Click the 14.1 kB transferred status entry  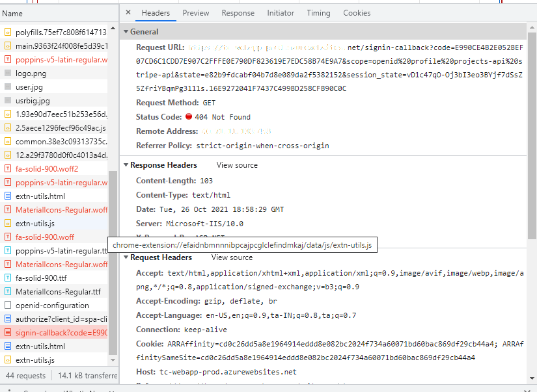pyautogui.click(x=88, y=376)
